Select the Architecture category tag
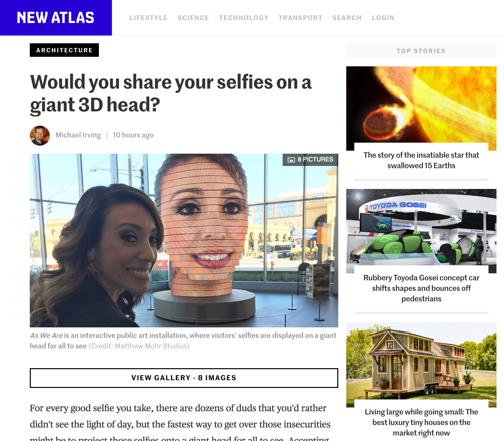This screenshot has width=504, height=441. (x=64, y=50)
